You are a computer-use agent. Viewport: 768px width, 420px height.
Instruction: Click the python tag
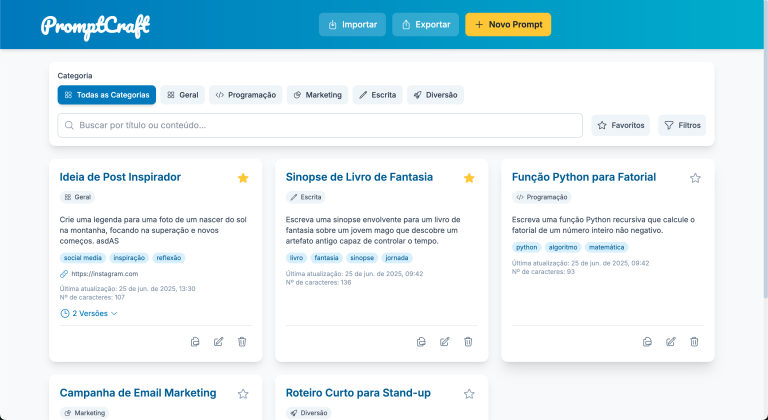[x=527, y=247]
